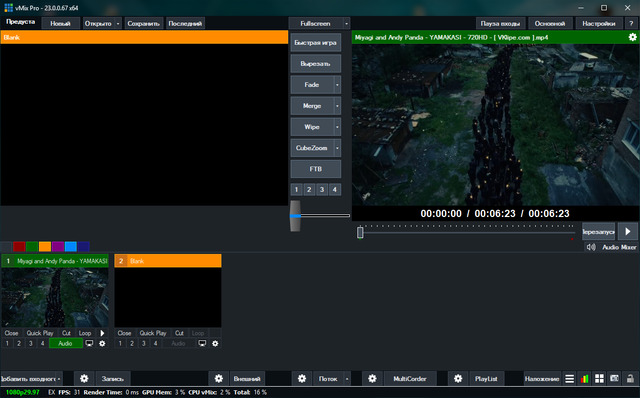This screenshot has height=398, width=640.
Task: Toggle Loop on input 1
Action: 85,333
